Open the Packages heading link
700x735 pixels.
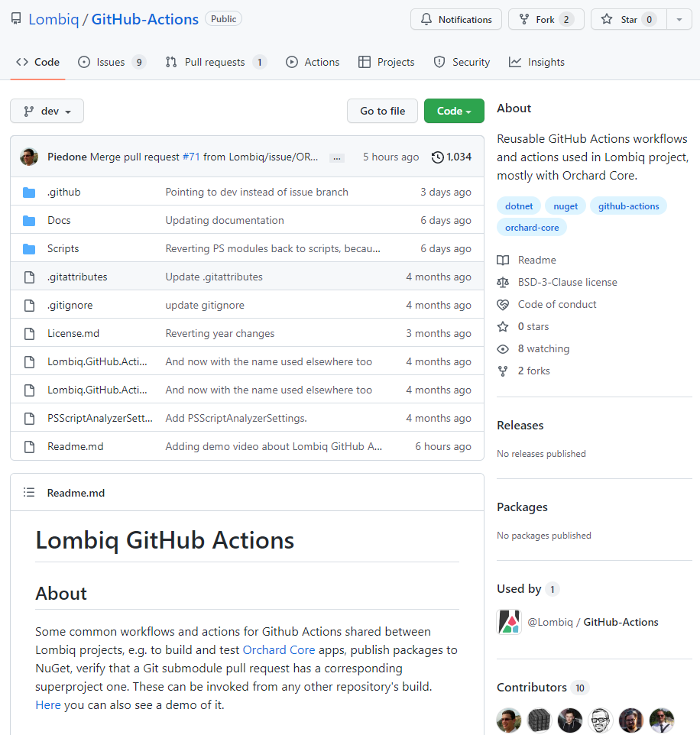(522, 507)
